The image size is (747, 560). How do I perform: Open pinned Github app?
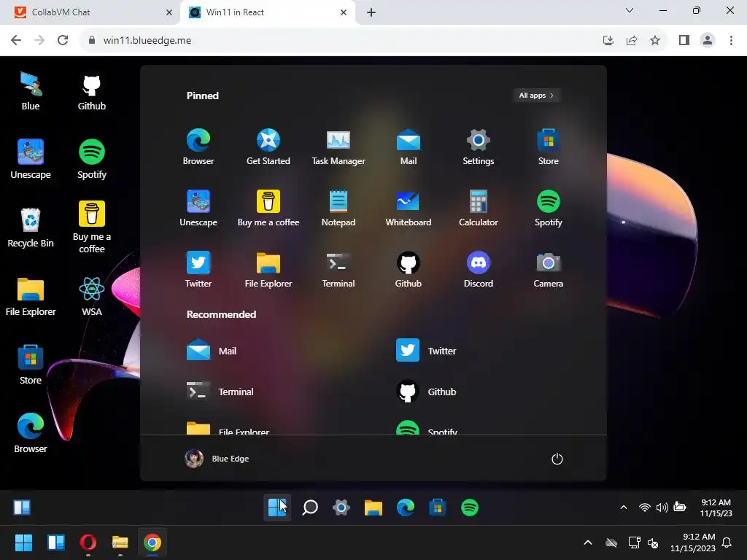tap(409, 269)
